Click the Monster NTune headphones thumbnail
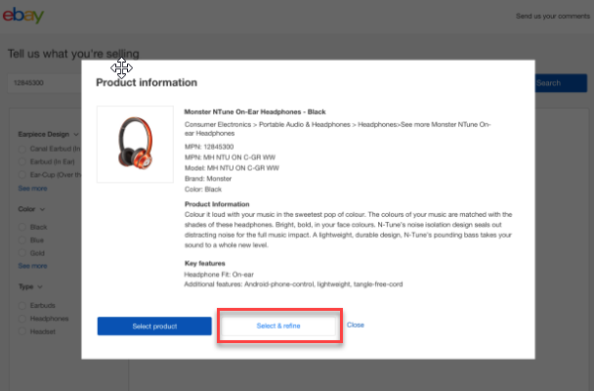Viewport: 594px width, 391px height. [x=135, y=144]
